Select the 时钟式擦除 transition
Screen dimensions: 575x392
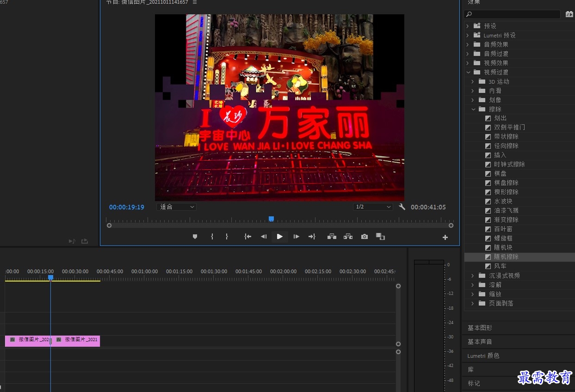click(509, 165)
